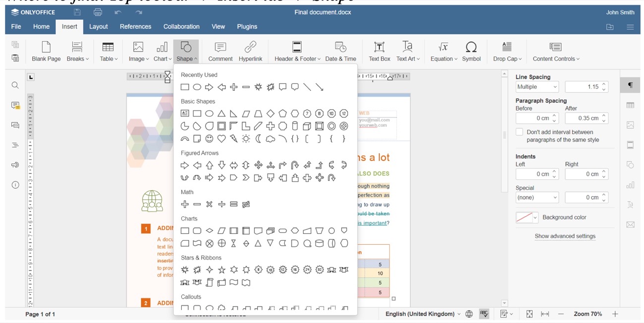
Task: Open the Plugins menu tab
Action: click(x=247, y=27)
